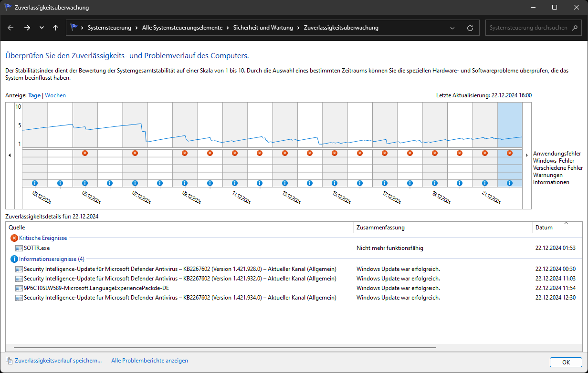This screenshot has height=373, width=588.
Task: Select the SOTTR.exe critical event row
Action: 294,248
